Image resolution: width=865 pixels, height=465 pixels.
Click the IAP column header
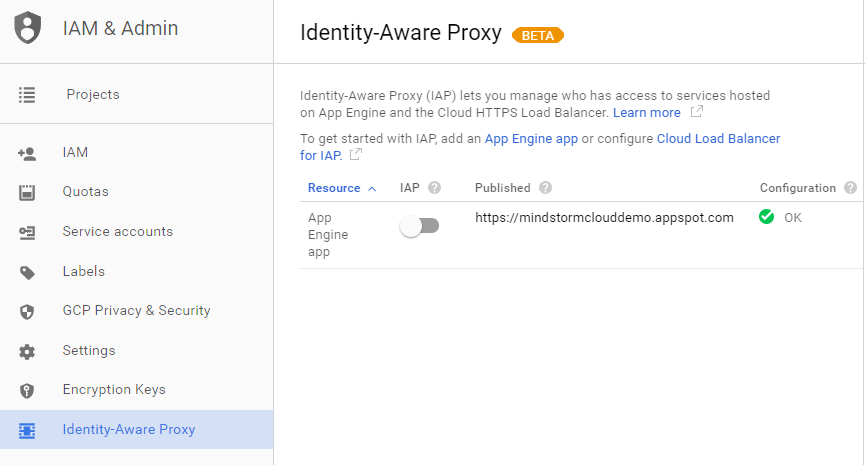click(410, 188)
